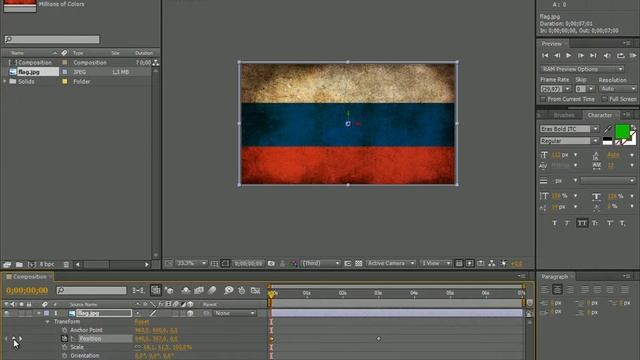Interpret Footage icon at project bottom
This screenshot has width=640, height=360.
point(7,264)
